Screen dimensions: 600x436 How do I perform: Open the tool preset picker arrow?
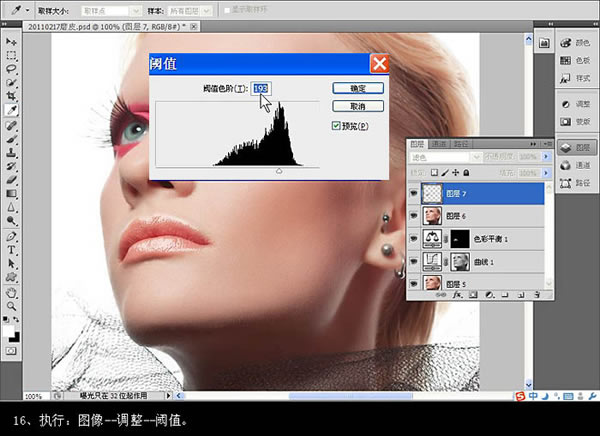[x=28, y=10]
